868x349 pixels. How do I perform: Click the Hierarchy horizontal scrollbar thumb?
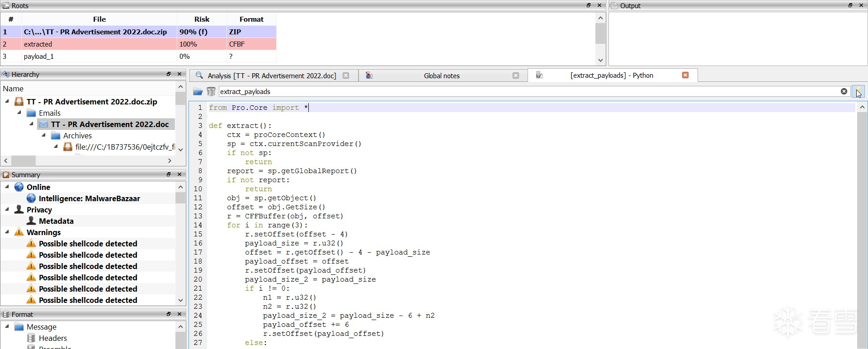click(x=24, y=160)
